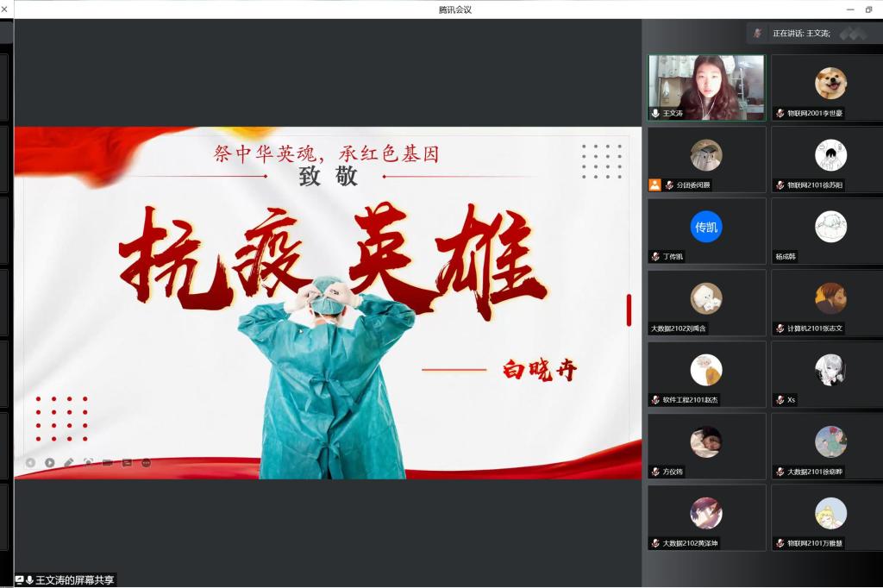Open the more options ellipsis on slide toolbar
883x588 pixels.
point(146,463)
